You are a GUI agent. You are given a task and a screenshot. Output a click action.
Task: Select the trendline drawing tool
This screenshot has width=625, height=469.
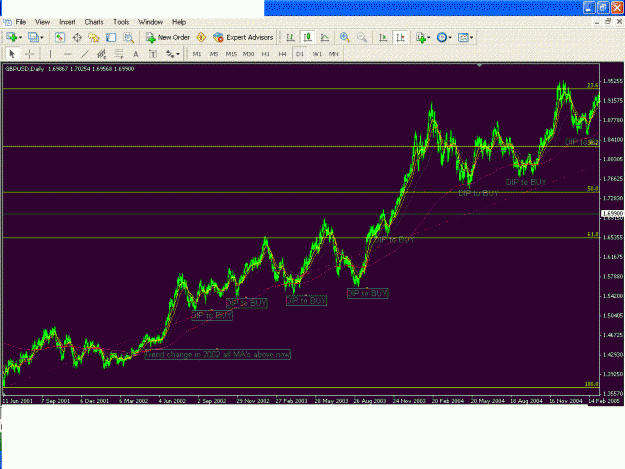pos(85,54)
